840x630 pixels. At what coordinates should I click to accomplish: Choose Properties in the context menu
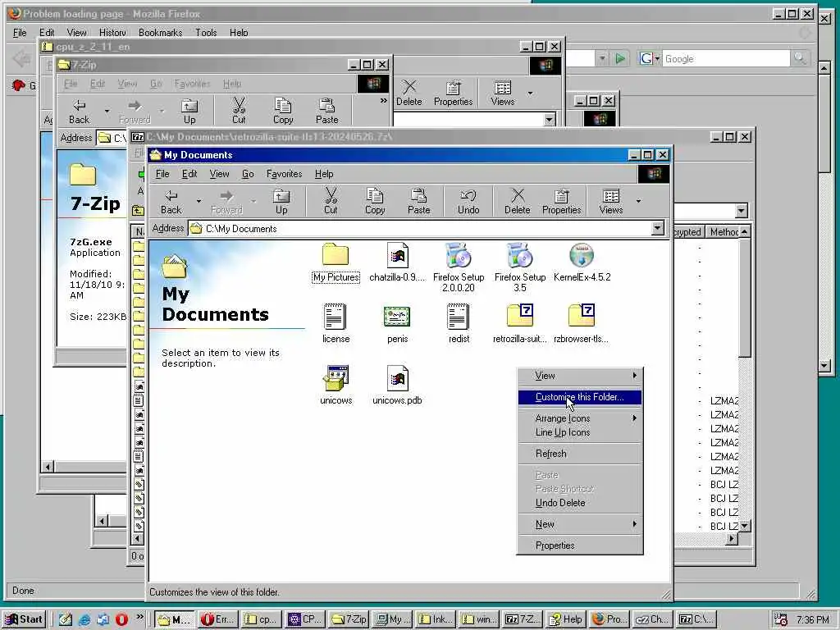tap(580, 546)
